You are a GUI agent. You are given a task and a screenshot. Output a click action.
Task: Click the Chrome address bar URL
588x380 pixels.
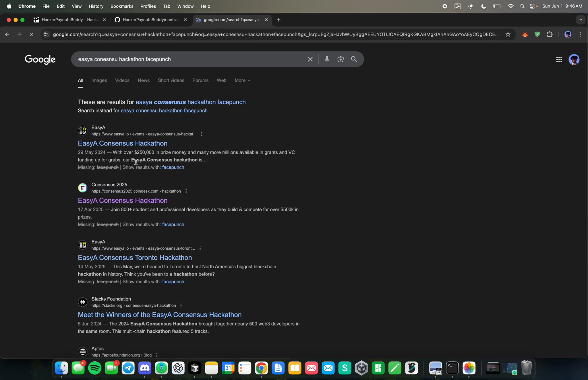pyautogui.click(x=276, y=34)
